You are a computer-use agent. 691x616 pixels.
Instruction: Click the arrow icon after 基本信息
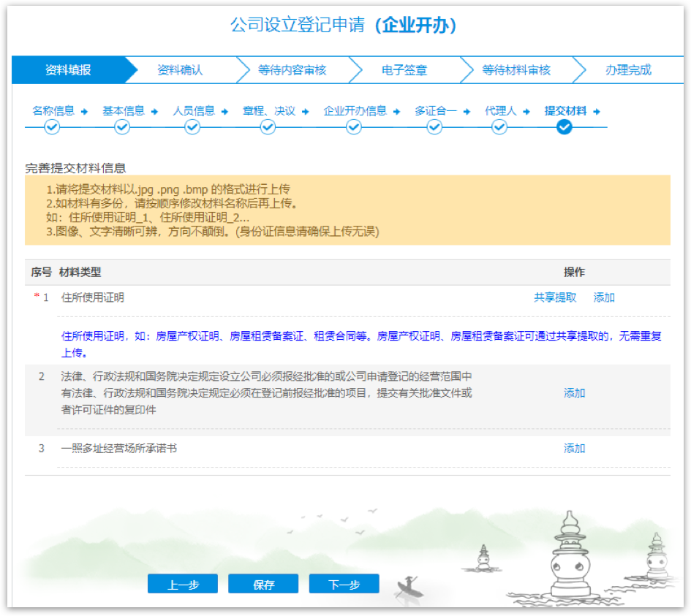click(x=154, y=111)
